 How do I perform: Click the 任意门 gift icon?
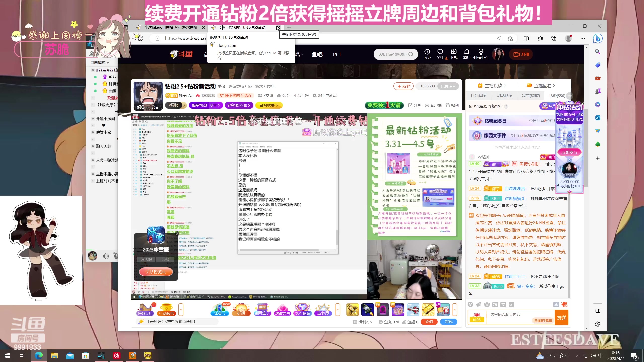[x=219, y=309]
